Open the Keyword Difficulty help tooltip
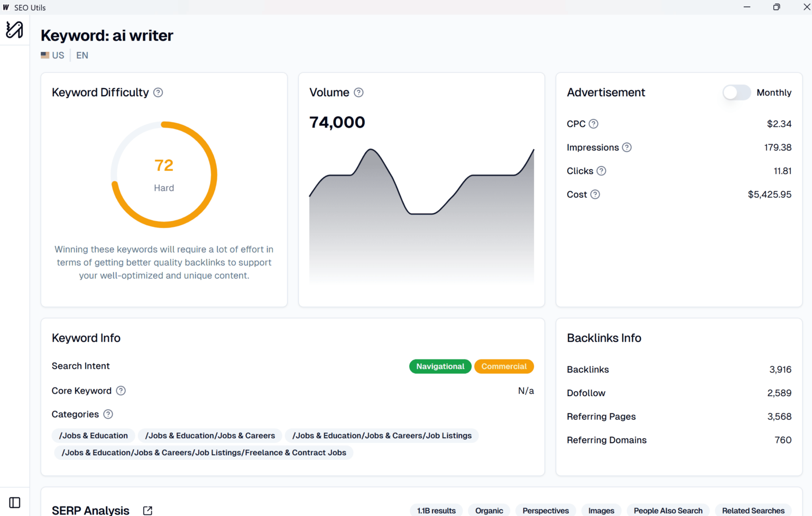812x516 pixels. click(x=158, y=93)
